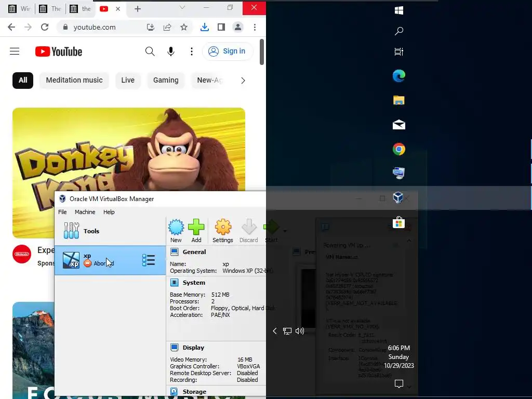Viewport: 532px width, 399px height.
Task: Open File Explorer from taskbar
Action: (x=399, y=100)
